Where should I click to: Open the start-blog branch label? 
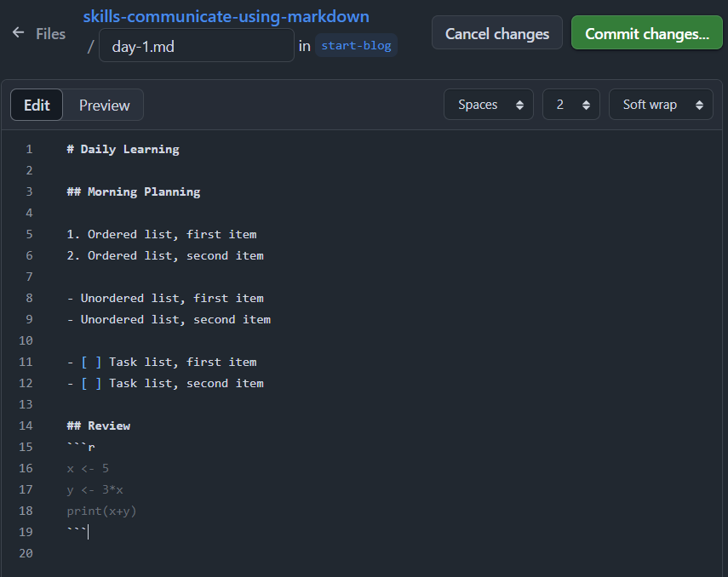[356, 45]
